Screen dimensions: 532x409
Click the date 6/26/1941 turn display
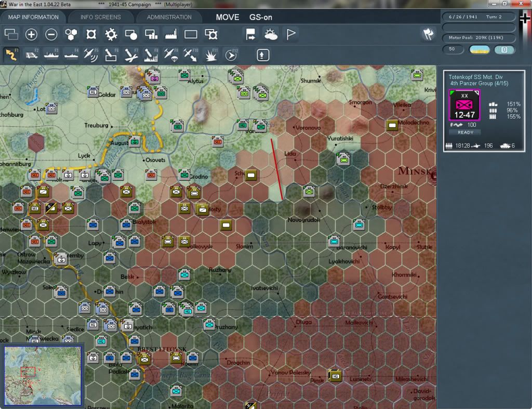pyautogui.click(x=478, y=17)
